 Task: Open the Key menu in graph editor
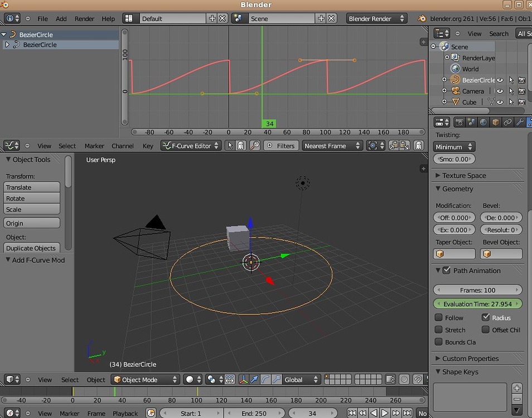148,146
